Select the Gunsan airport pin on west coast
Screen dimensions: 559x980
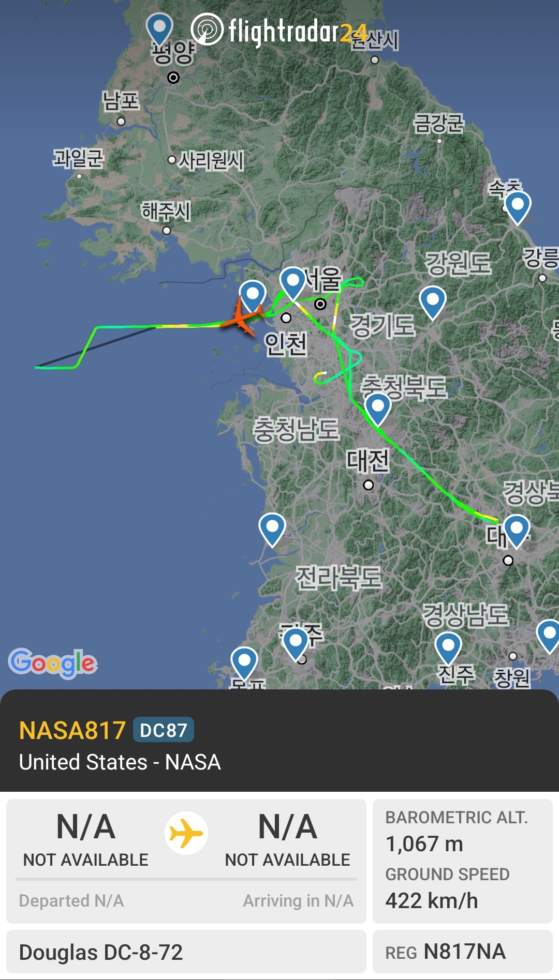point(272,529)
